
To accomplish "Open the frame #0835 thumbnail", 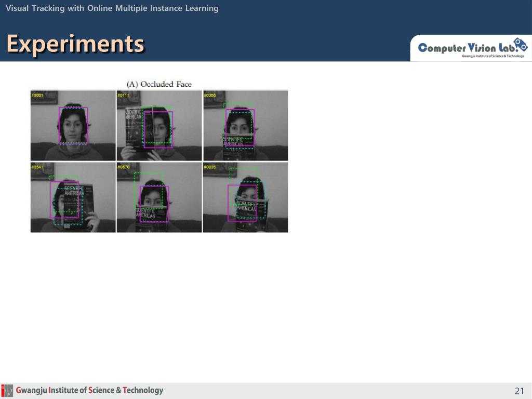I will coord(246,197).
